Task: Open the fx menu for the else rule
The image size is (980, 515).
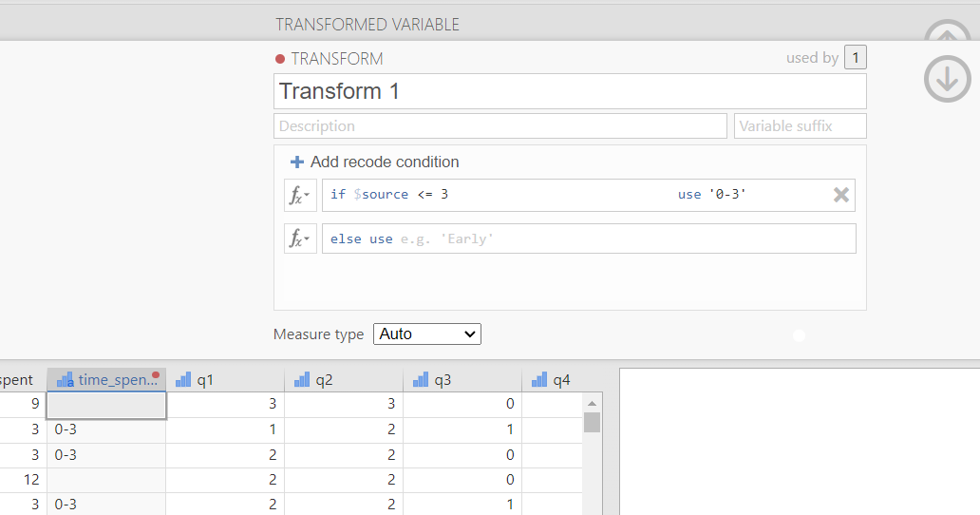Action: click(300, 238)
